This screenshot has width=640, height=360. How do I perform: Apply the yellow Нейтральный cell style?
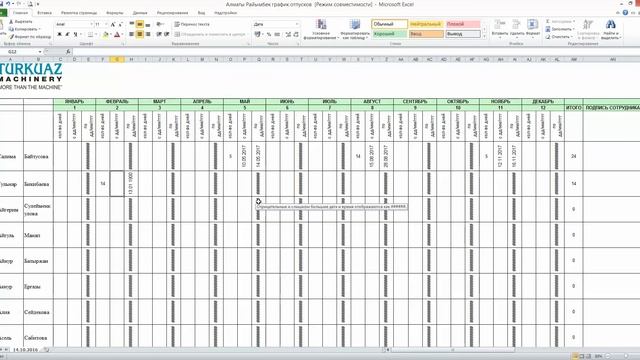pos(426,24)
